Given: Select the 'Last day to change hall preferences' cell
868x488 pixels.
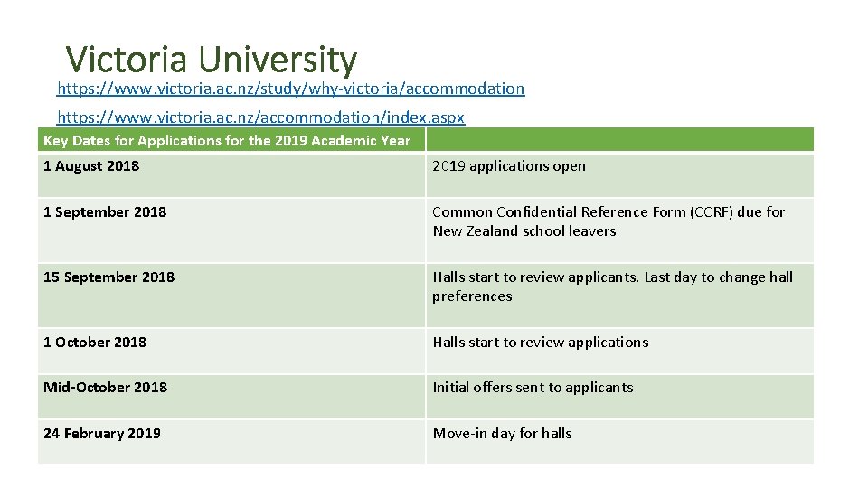Looking at the screenshot, I should pos(620,296).
